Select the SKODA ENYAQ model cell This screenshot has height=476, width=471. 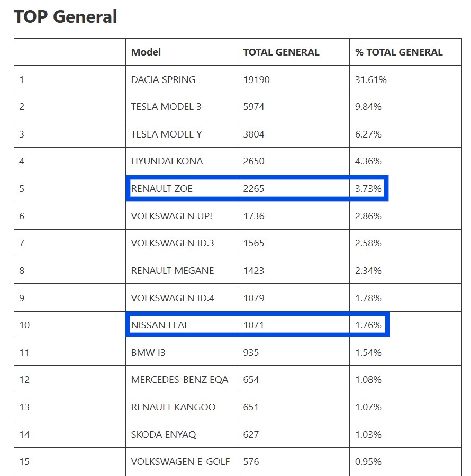164,435
